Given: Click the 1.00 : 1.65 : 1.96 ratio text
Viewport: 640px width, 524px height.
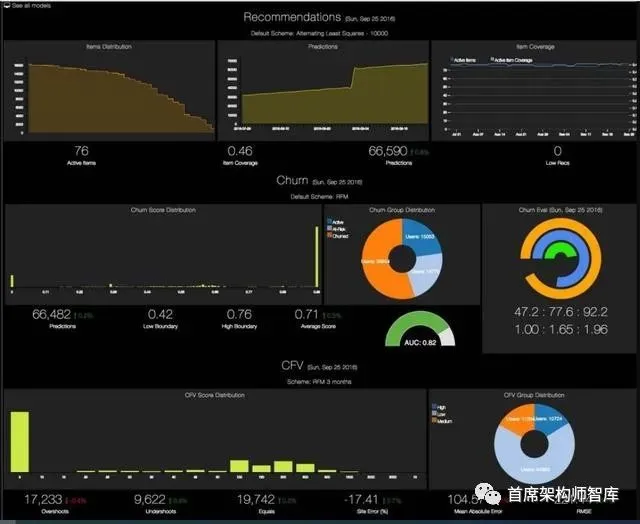Looking at the screenshot, I should pos(561,329).
